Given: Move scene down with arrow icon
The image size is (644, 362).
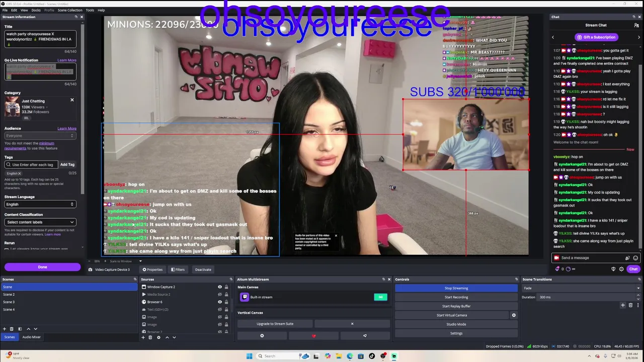Looking at the screenshot, I should 35,329.
